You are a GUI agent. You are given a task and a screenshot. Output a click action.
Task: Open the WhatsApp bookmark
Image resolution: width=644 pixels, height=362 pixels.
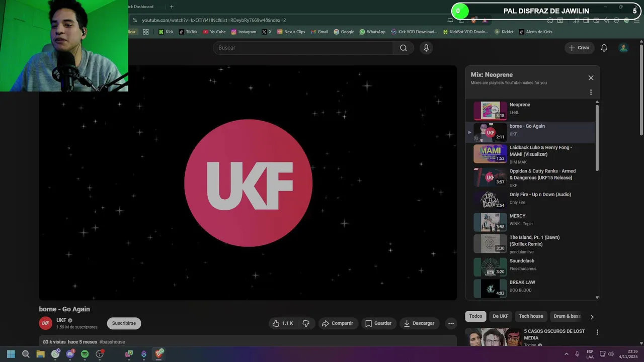coord(372,32)
